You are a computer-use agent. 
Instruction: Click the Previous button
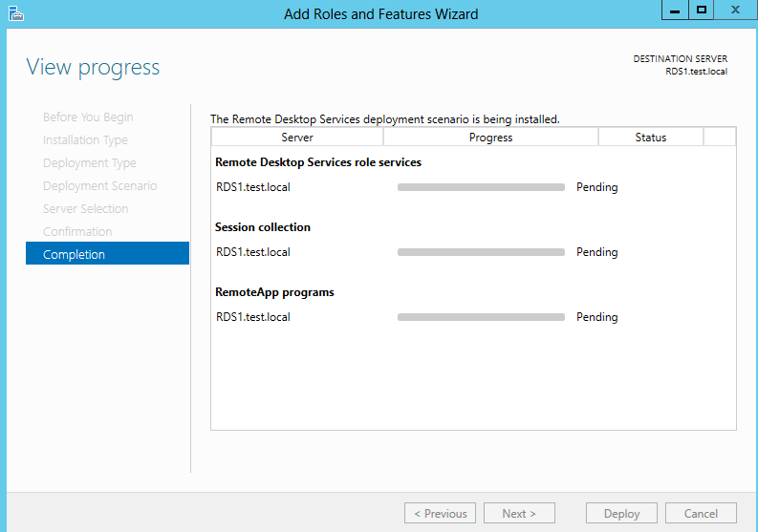pyautogui.click(x=440, y=513)
